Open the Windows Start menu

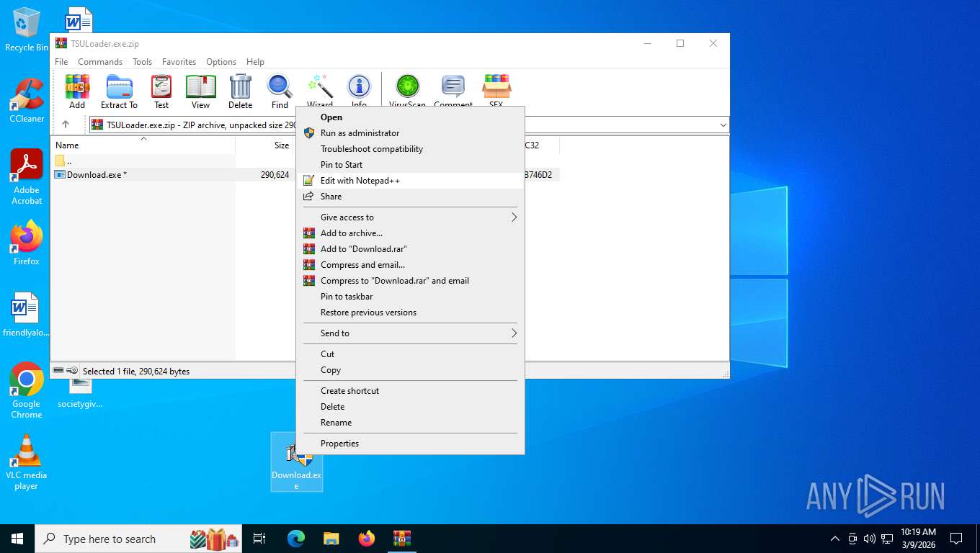(x=17, y=539)
